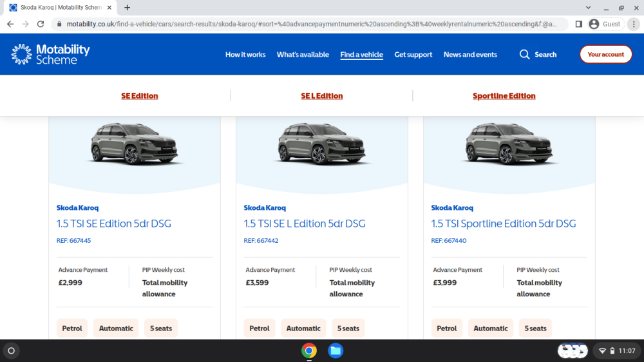Open 1.5 TSI SE L Edition 5dr DSG
This screenshot has height=362, width=644.
click(305, 224)
